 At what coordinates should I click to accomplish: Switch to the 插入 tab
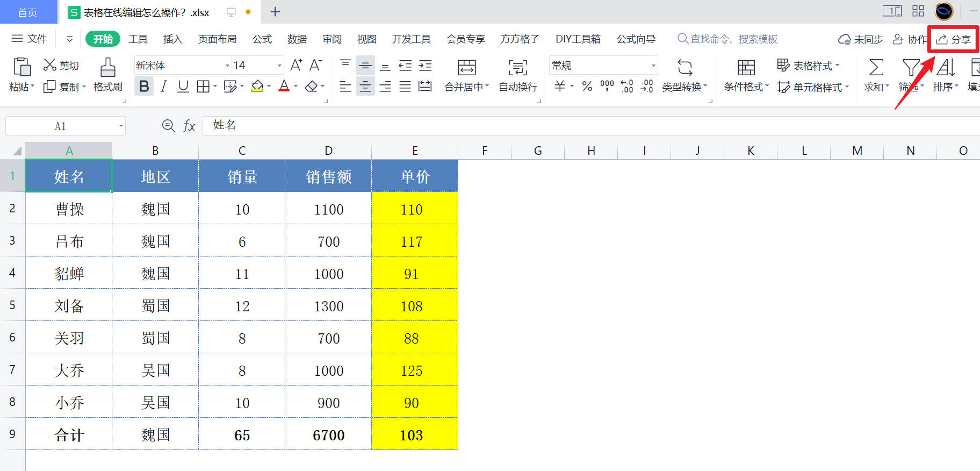[173, 39]
